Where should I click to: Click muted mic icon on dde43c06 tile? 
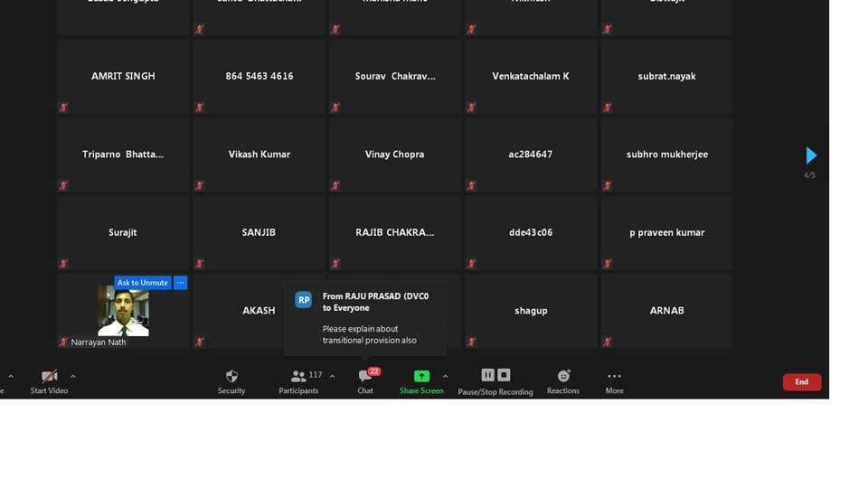[x=472, y=263]
